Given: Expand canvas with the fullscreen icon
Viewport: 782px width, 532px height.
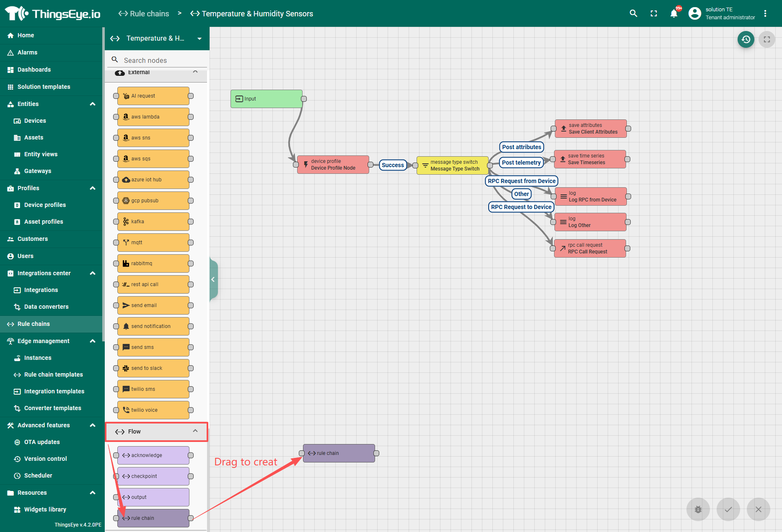Looking at the screenshot, I should click(x=766, y=39).
